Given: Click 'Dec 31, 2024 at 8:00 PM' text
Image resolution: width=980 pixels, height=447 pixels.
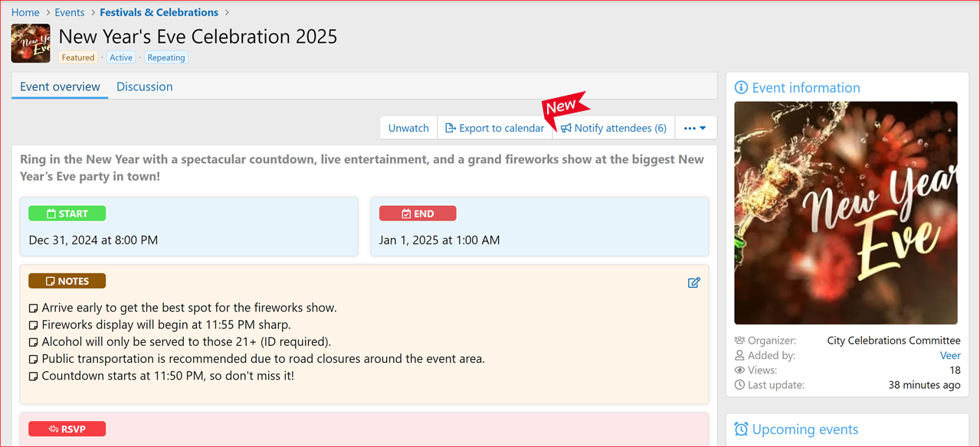Looking at the screenshot, I should (x=93, y=240).
